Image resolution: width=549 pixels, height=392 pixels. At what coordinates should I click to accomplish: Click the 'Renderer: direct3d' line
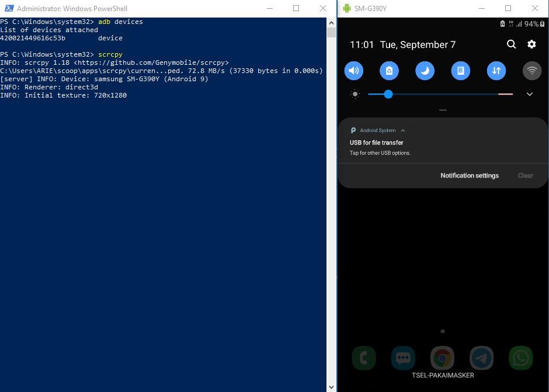(49, 87)
